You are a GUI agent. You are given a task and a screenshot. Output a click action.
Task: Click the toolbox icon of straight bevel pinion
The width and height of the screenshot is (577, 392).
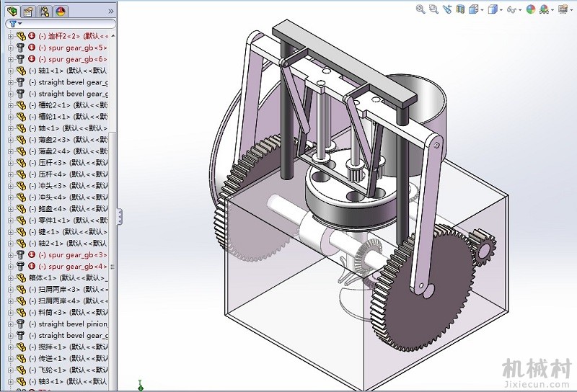click(21, 324)
